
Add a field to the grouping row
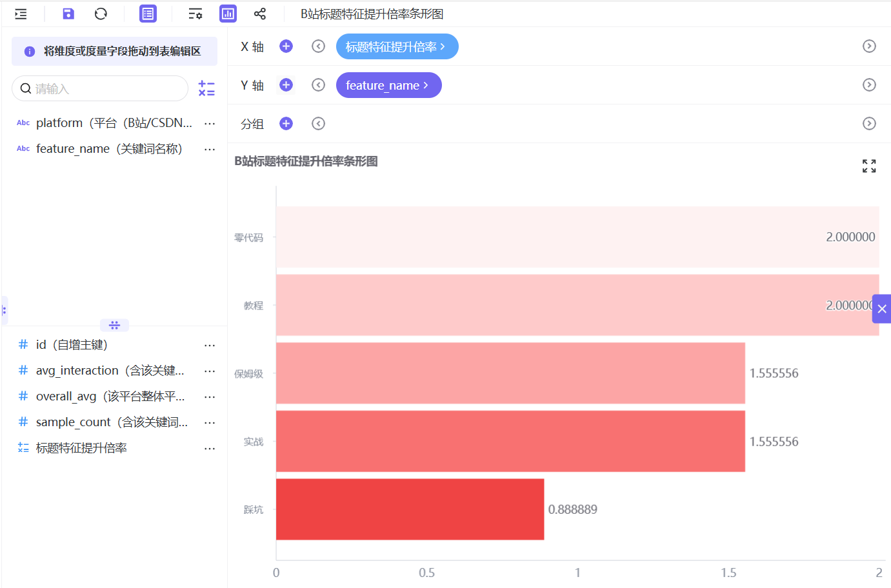pos(286,124)
